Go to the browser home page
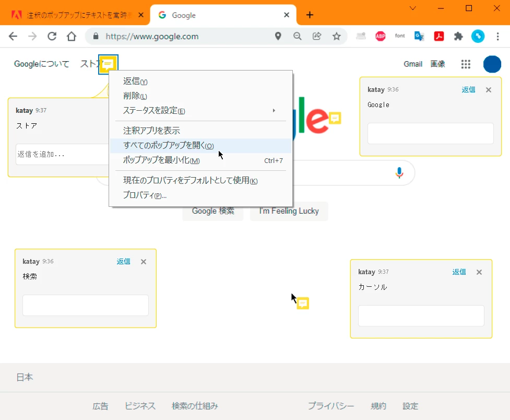Screen dimensions: 510x420 72,36
